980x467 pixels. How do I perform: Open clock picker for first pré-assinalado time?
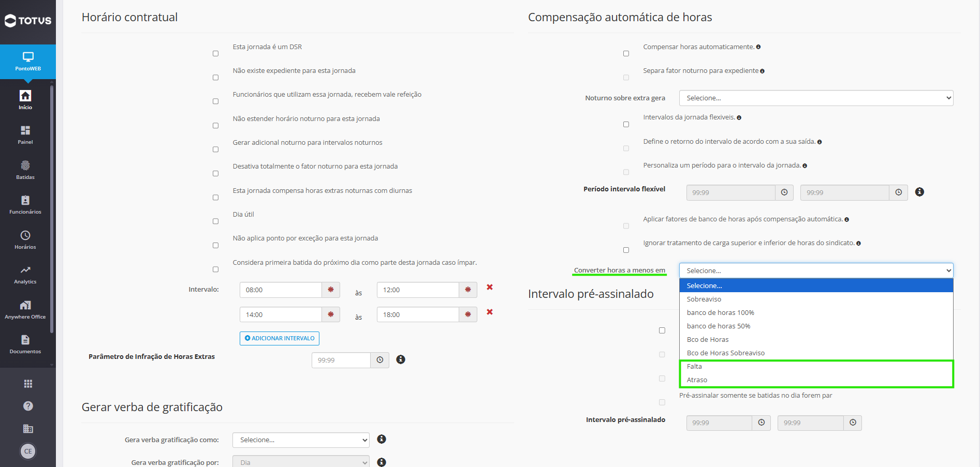click(x=762, y=423)
